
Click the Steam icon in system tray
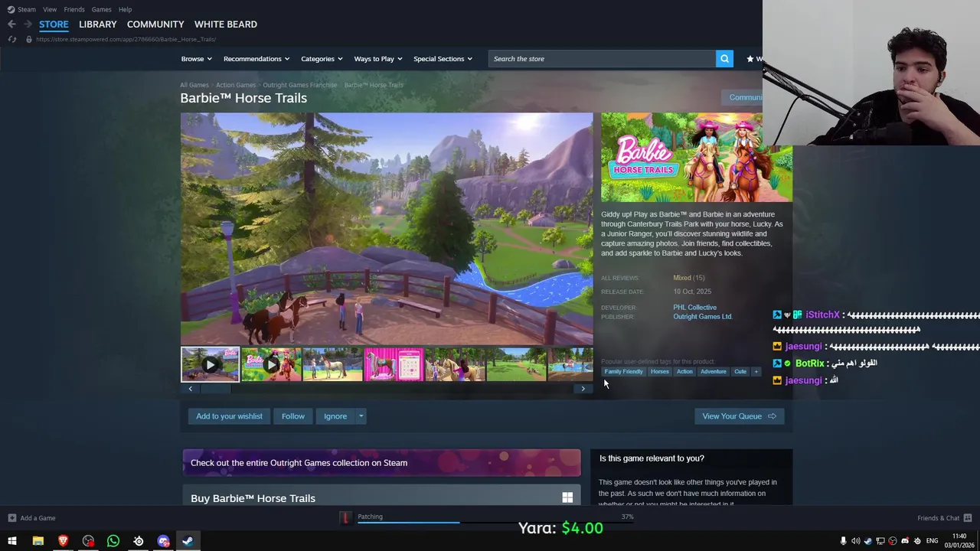click(x=867, y=541)
